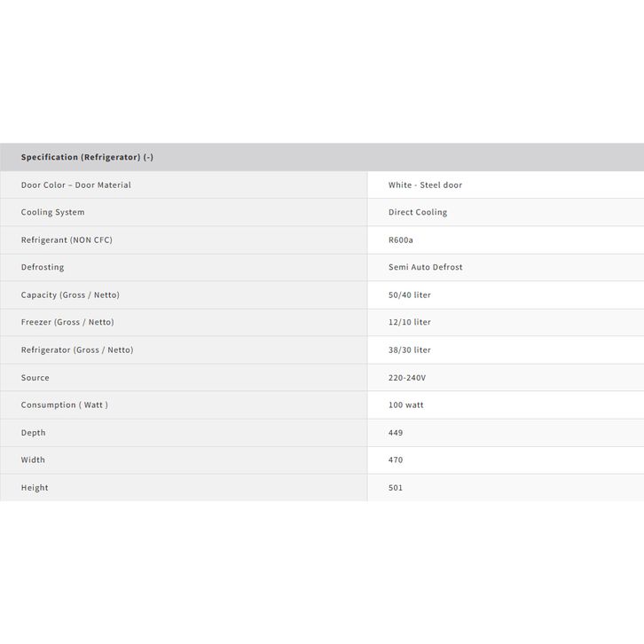Click the Freezer (Gross / Netto) label

67,322
